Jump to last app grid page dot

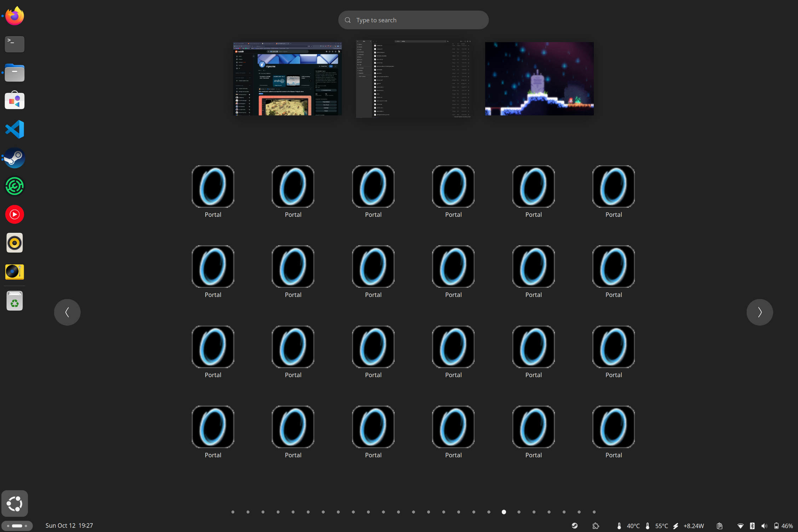pos(594,512)
